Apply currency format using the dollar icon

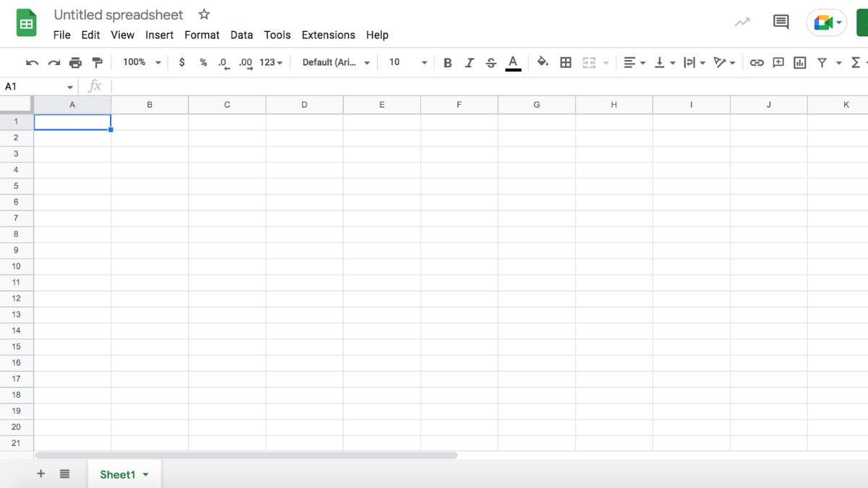click(x=182, y=62)
